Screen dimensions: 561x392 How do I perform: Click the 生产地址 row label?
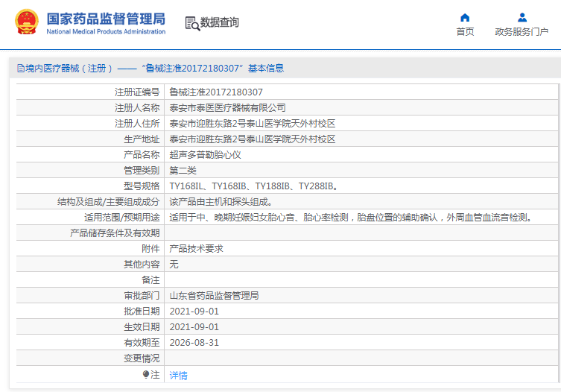[142, 139]
